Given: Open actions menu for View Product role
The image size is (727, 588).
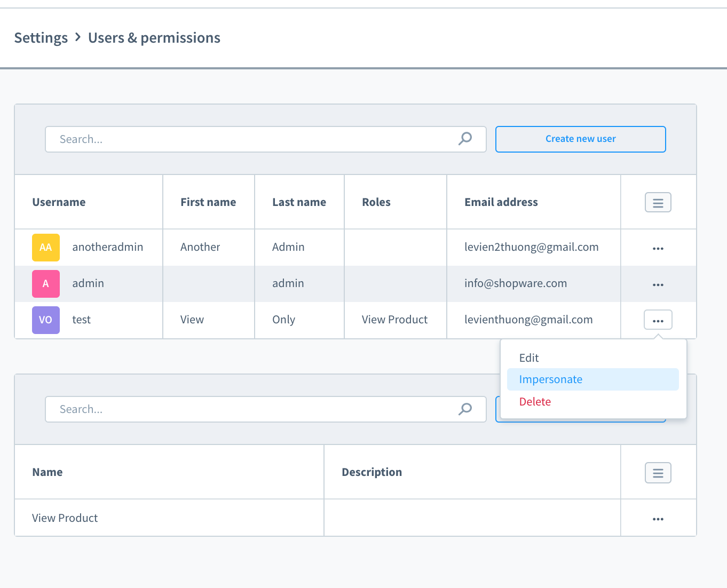Looking at the screenshot, I should pyautogui.click(x=658, y=519).
